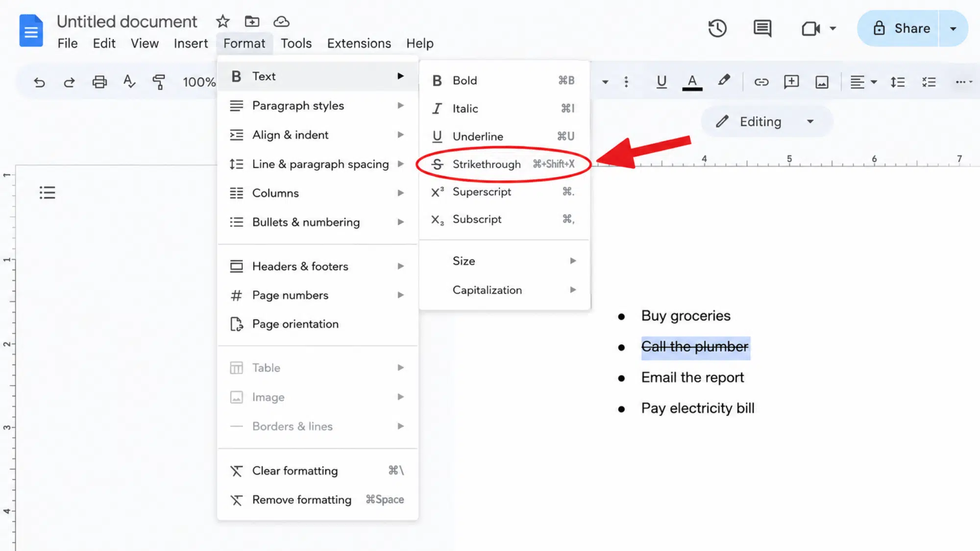Add comment toolbar icon
This screenshot has width=980, height=551.
coord(791,82)
